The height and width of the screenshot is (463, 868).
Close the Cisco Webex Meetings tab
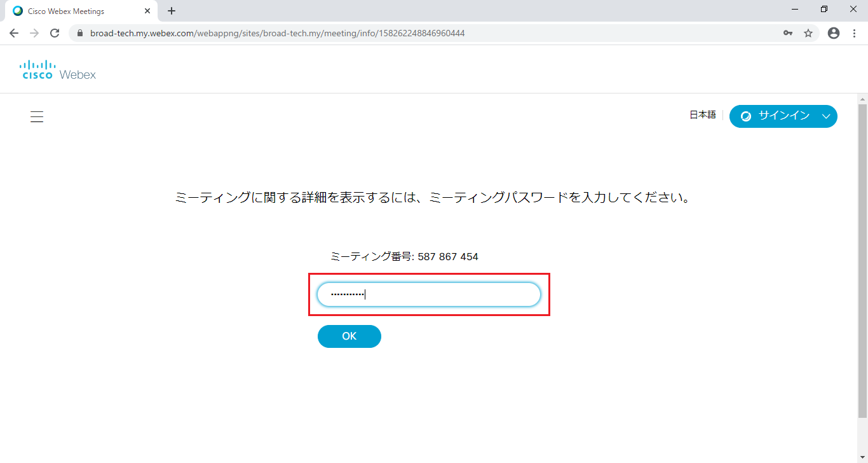[147, 11]
